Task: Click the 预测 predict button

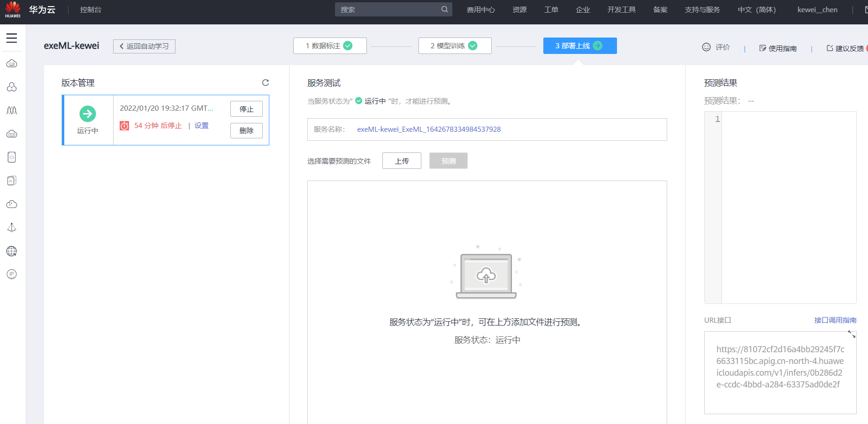Action: coord(449,161)
